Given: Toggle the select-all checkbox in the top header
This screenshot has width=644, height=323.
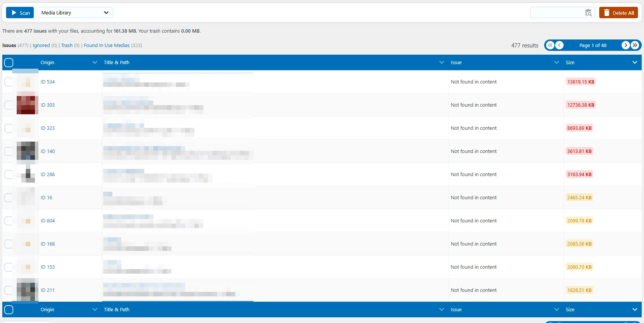Looking at the screenshot, I should coord(9,63).
